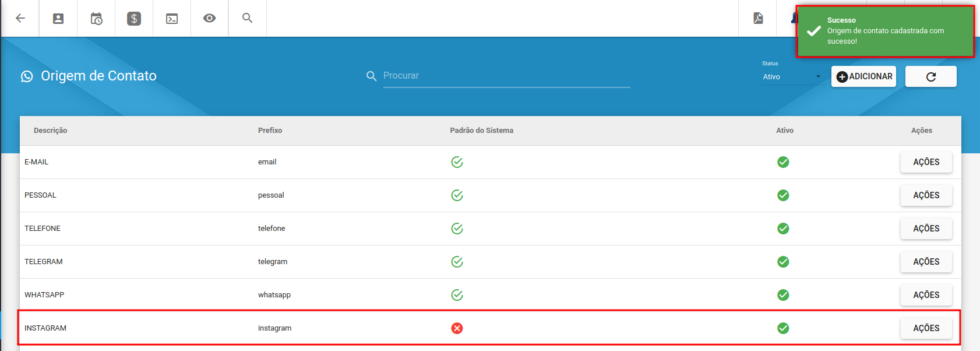Select the INSTAGRAM description cell

[45, 328]
